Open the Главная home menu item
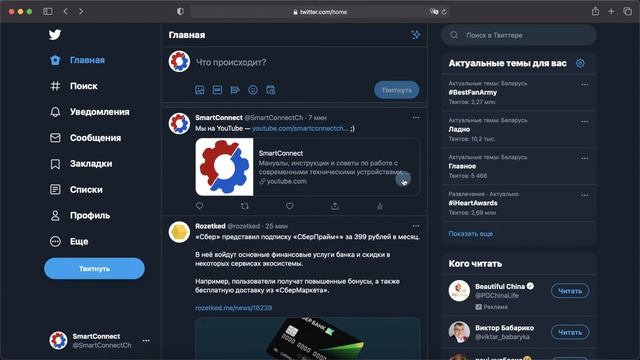The height and width of the screenshot is (360, 640). click(x=78, y=60)
